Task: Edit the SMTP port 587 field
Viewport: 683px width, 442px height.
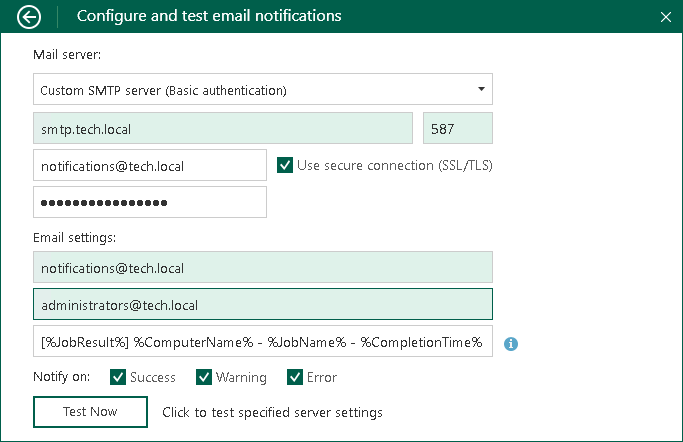Action: 458,129
